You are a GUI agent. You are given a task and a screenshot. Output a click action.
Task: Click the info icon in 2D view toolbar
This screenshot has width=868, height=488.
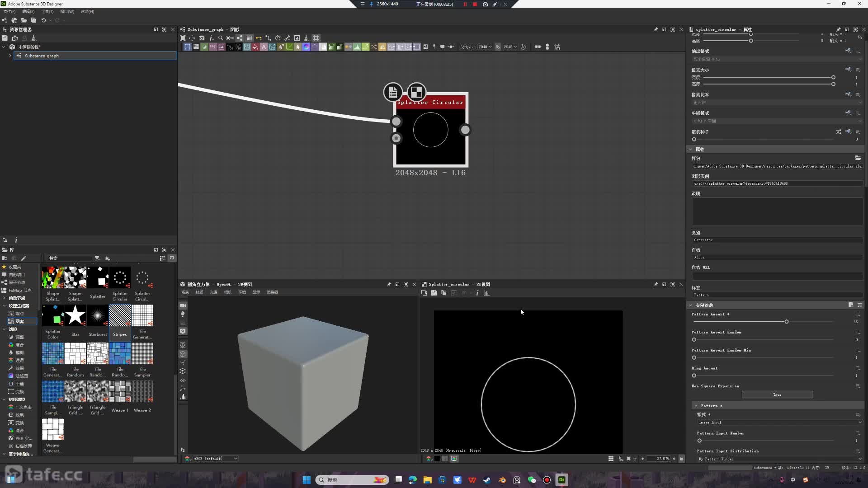(477, 293)
